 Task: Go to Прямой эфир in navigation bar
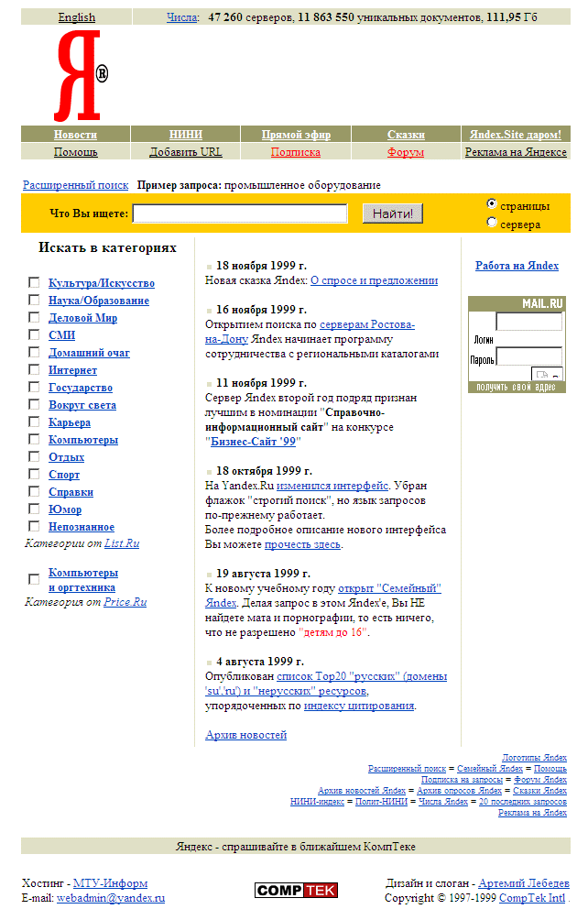296,135
